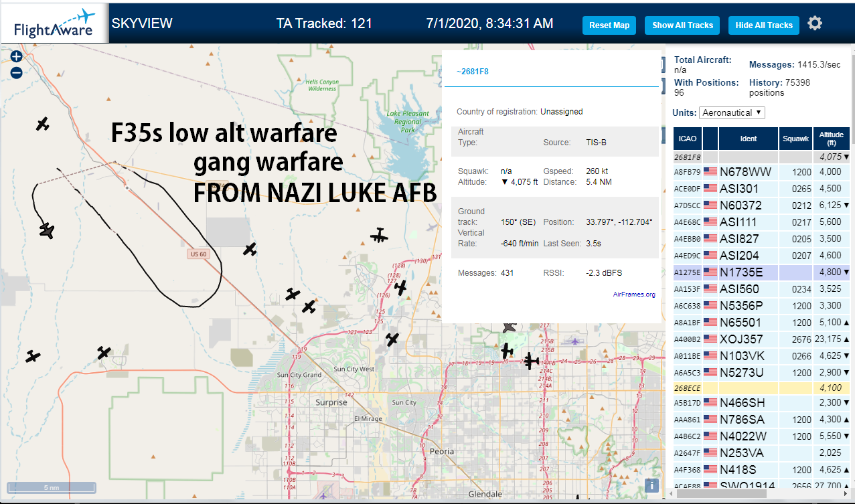
Task: Click the SKYVIEW title text
Action: click(x=142, y=23)
